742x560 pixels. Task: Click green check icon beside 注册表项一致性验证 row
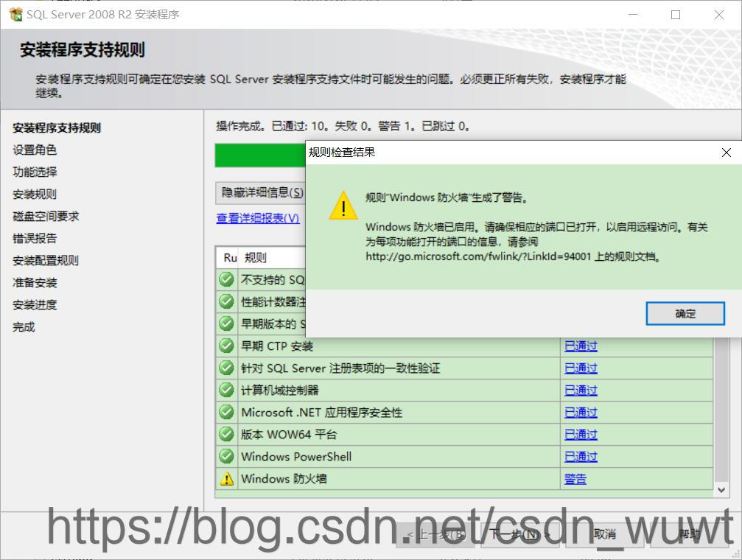(227, 368)
